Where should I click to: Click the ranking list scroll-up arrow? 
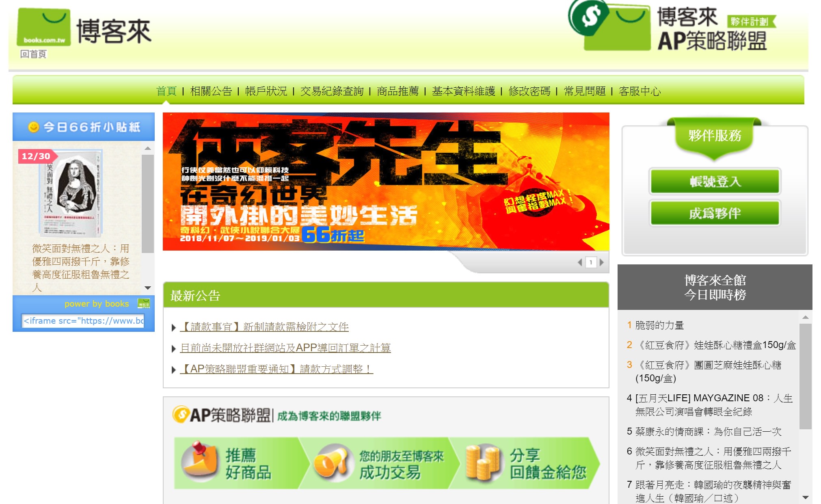pyautogui.click(x=806, y=317)
